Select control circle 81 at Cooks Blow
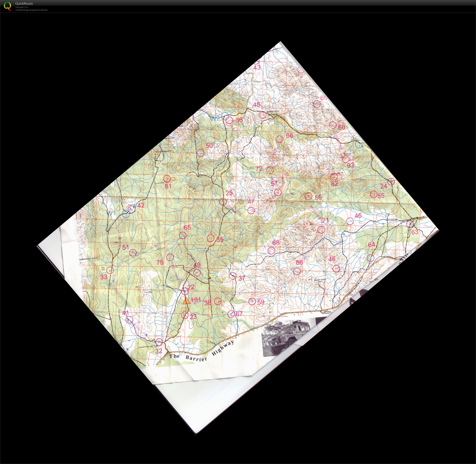Screen dimensions: 476x464 pos(167,179)
